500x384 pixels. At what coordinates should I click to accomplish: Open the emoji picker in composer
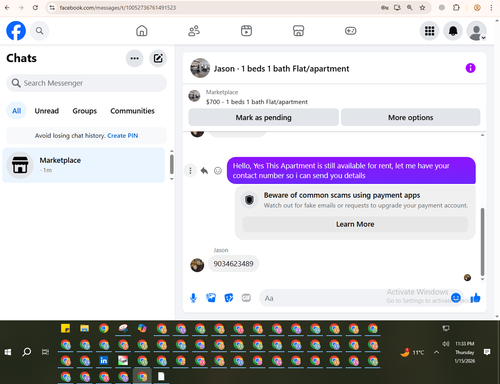click(456, 297)
